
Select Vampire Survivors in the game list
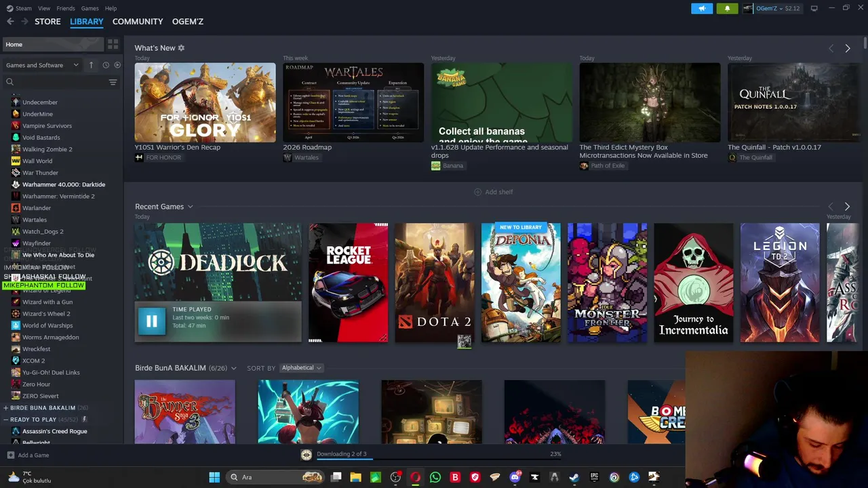(47, 125)
